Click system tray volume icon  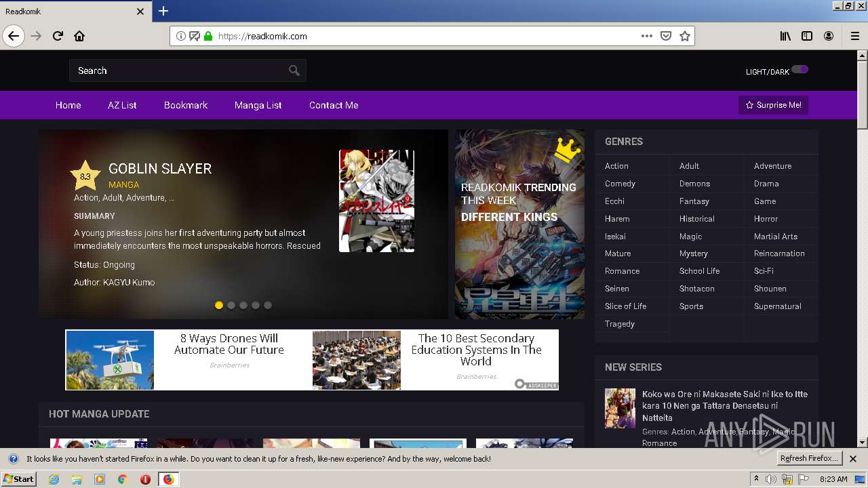tap(771, 479)
